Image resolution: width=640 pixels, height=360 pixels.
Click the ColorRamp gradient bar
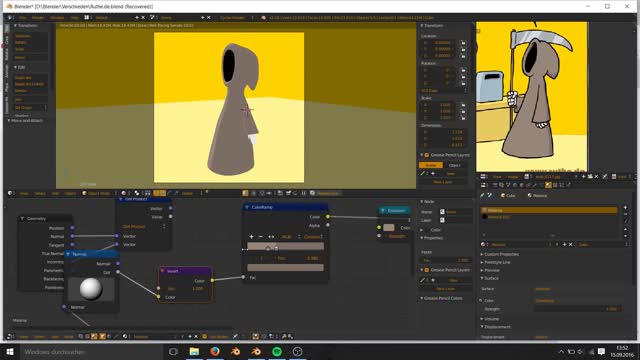point(285,247)
